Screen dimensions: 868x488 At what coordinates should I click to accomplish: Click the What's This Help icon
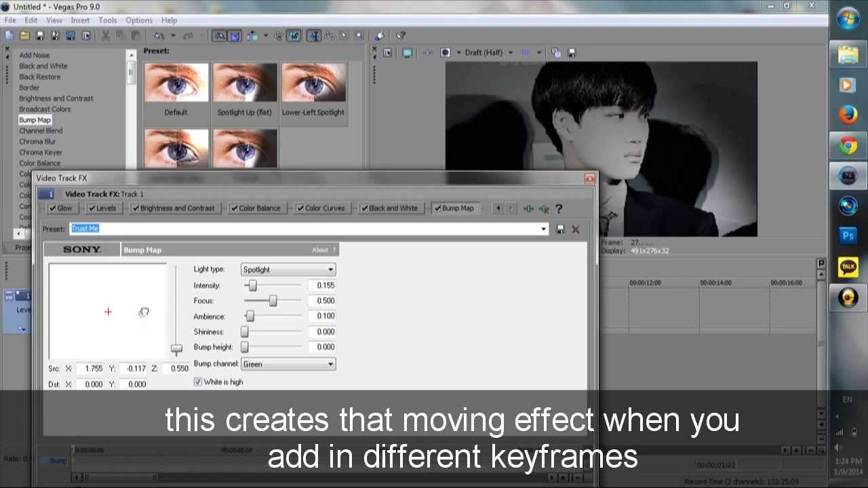[401, 36]
